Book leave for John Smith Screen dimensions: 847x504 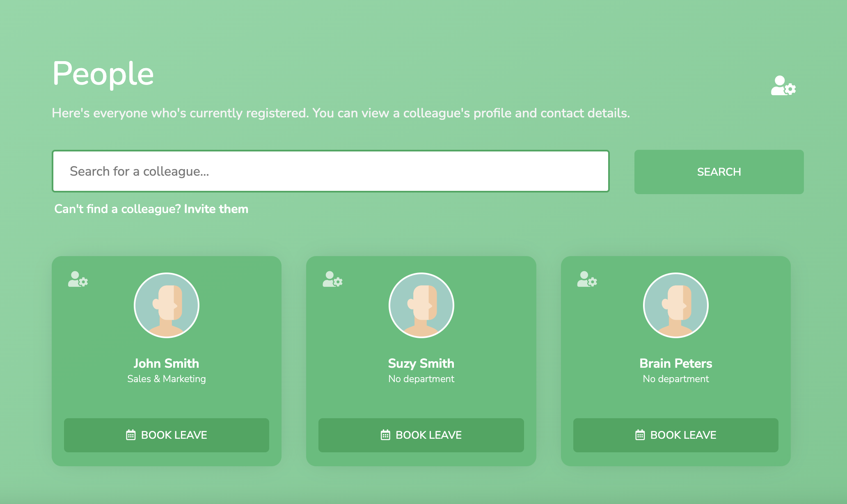[x=166, y=435]
